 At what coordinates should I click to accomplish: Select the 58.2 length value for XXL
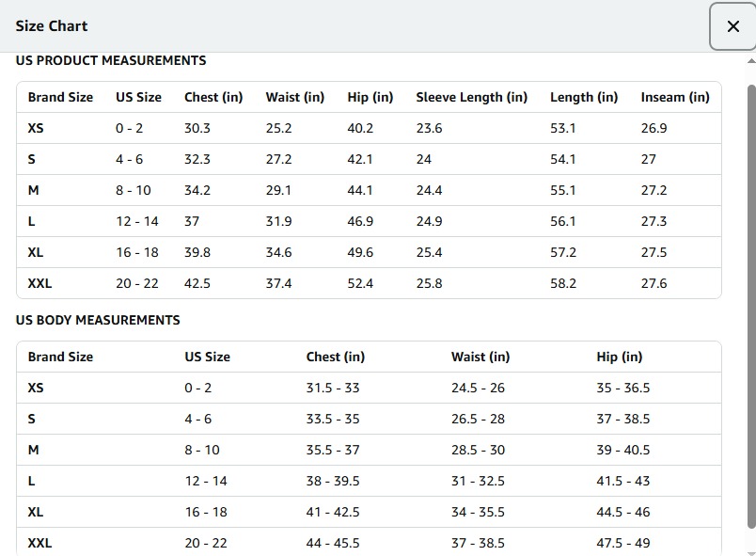click(x=563, y=283)
